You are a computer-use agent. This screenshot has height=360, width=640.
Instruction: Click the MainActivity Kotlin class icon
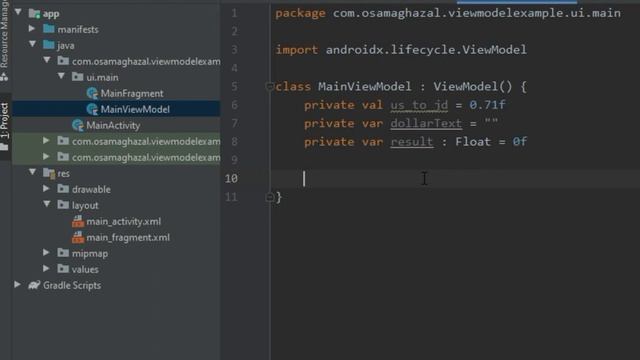click(x=78, y=125)
